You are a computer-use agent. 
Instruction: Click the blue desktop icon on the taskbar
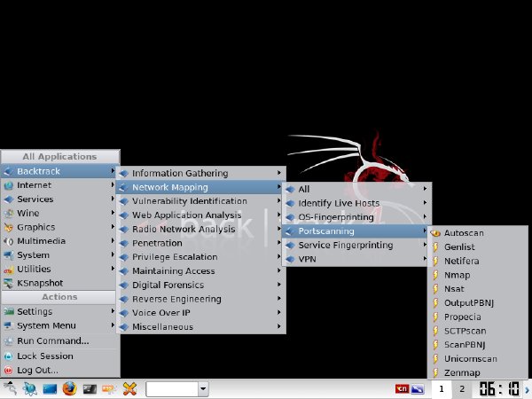[50, 389]
